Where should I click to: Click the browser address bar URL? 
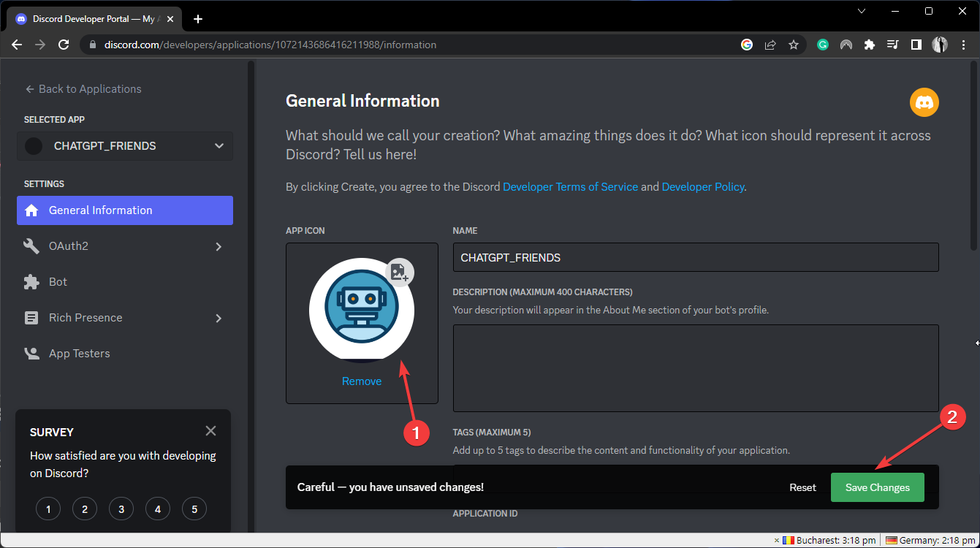[270, 45]
